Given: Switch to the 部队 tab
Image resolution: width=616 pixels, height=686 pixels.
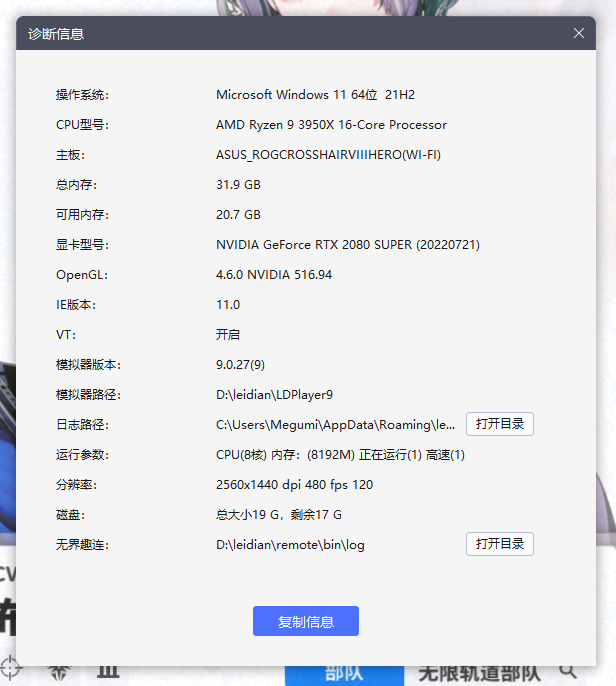Looking at the screenshot, I should [x=343, y=673].
